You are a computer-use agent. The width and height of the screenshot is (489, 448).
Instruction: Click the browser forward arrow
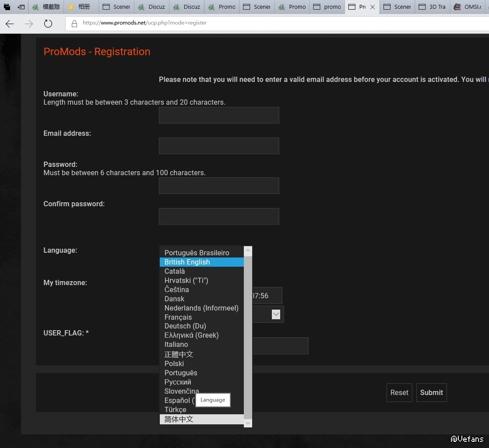tap(29, 24)
